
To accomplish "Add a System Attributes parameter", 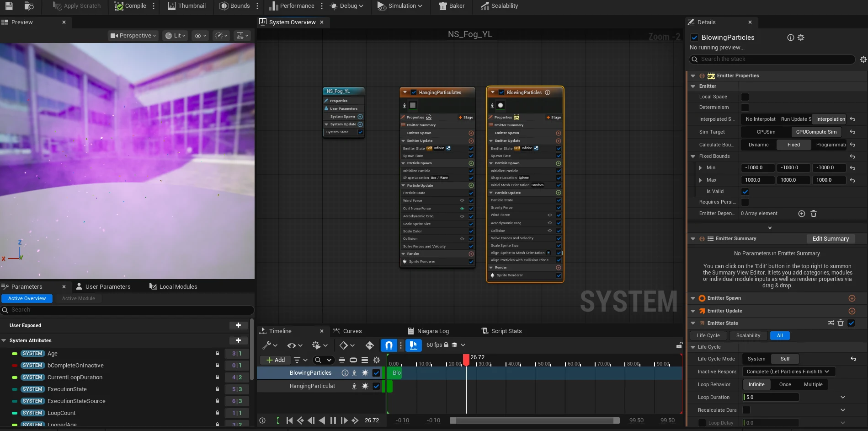I will (x=238, y=340).
